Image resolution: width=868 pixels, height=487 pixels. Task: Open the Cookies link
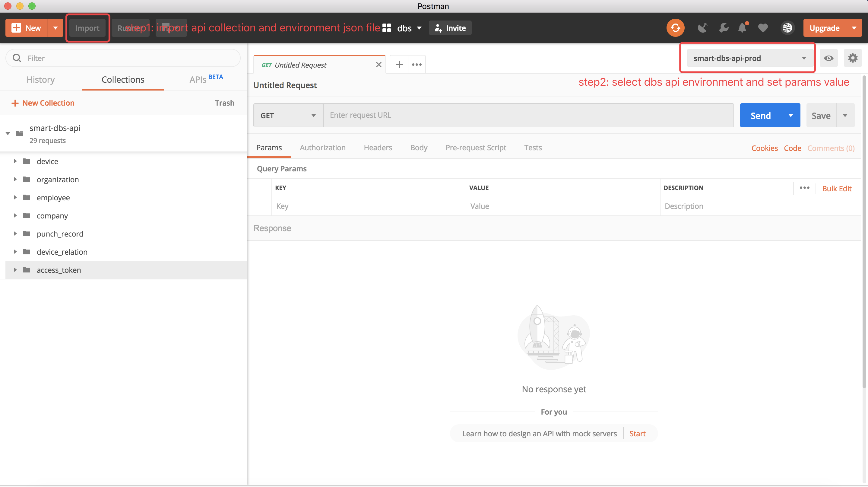(764, 148)
